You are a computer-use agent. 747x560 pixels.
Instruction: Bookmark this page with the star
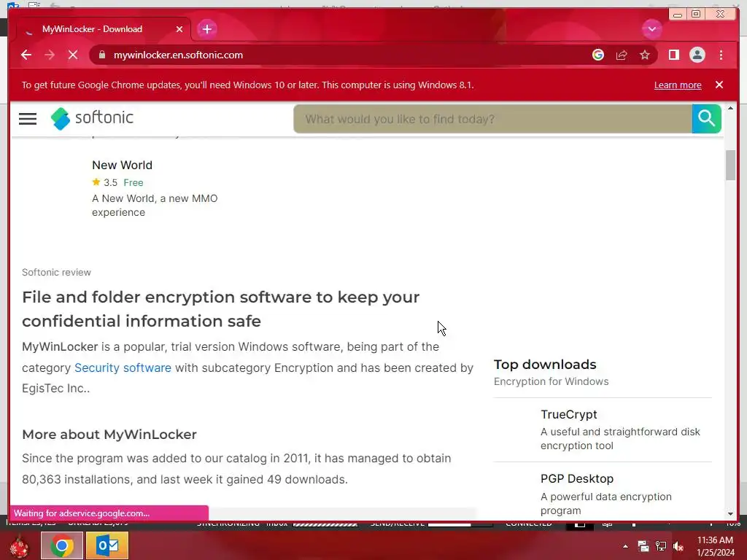tap(645, 55)
